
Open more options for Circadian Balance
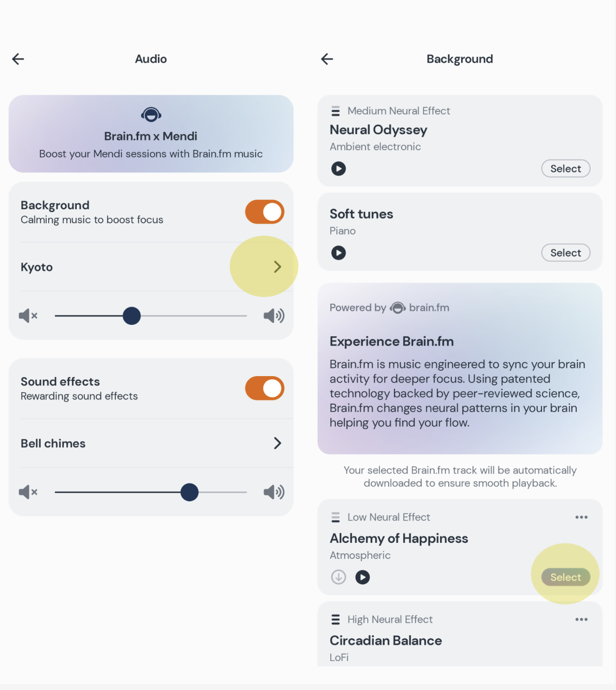(x=581, y=620)
